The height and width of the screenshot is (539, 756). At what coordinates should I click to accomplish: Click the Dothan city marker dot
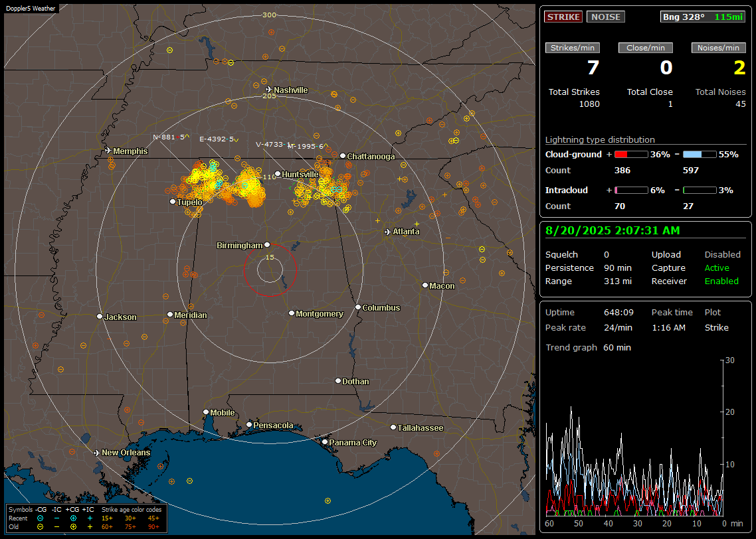tap(338, 380)
